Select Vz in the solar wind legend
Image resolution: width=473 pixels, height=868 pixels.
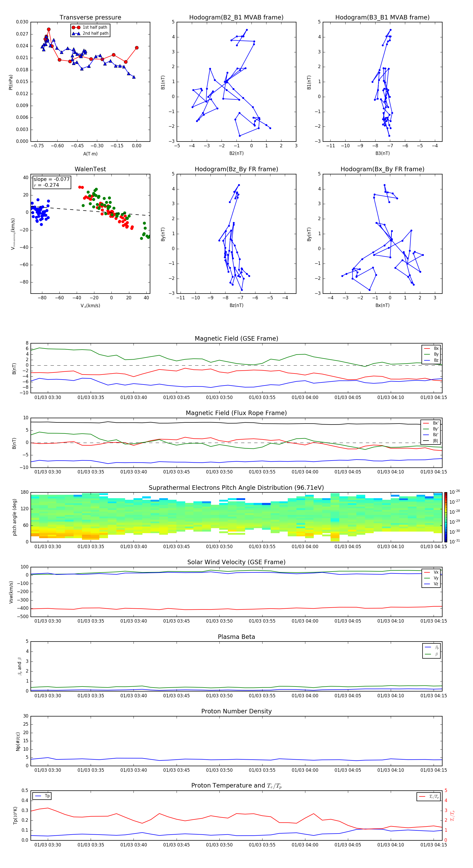coord(431,584)
